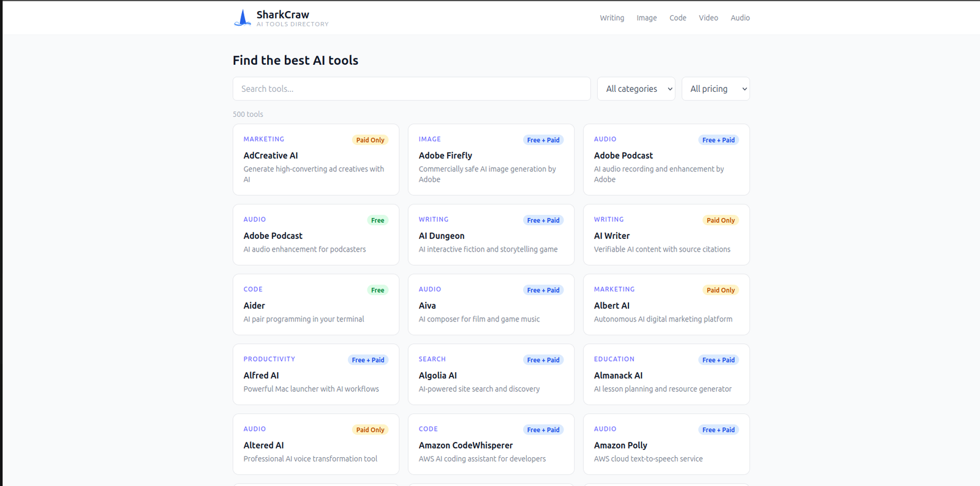This screenshot has height=486, width=980.
Task: Click the WRITING label on AI Dungeon card
Action: [x=434, y=219]
